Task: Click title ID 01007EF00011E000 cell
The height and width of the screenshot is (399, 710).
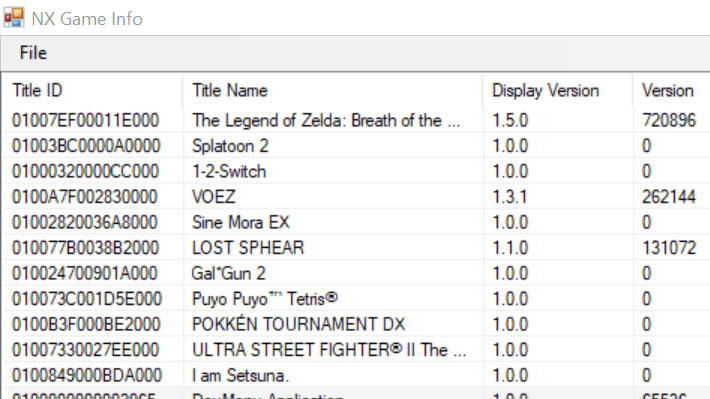Action: [x=86, y=120]
